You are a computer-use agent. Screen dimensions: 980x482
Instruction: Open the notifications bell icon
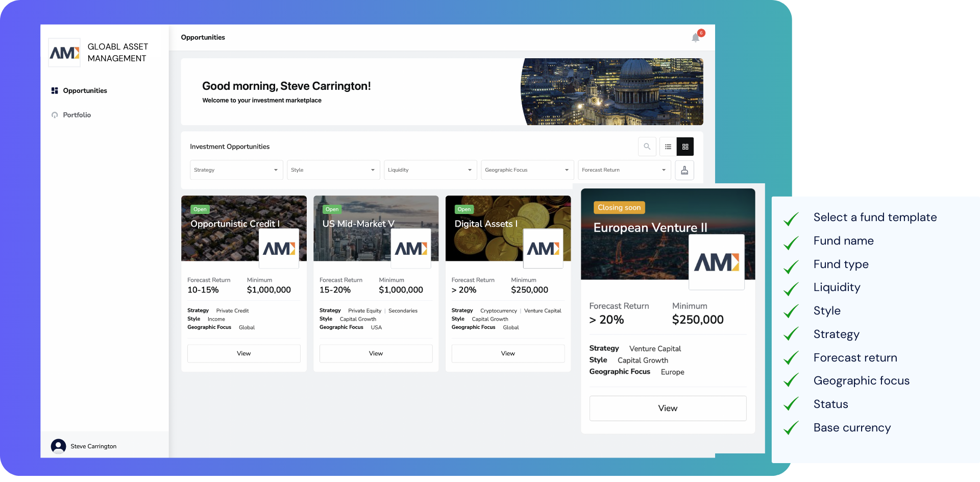click(695, 38)
